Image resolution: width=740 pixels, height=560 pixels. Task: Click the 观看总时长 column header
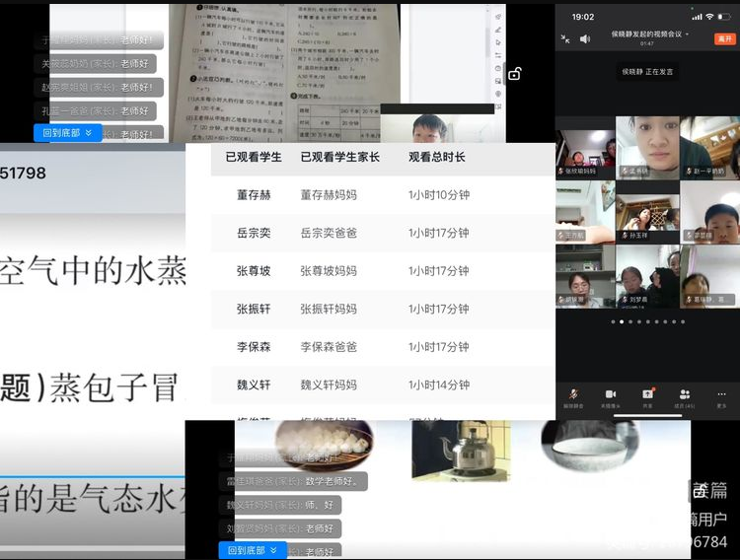coord(436,157)
